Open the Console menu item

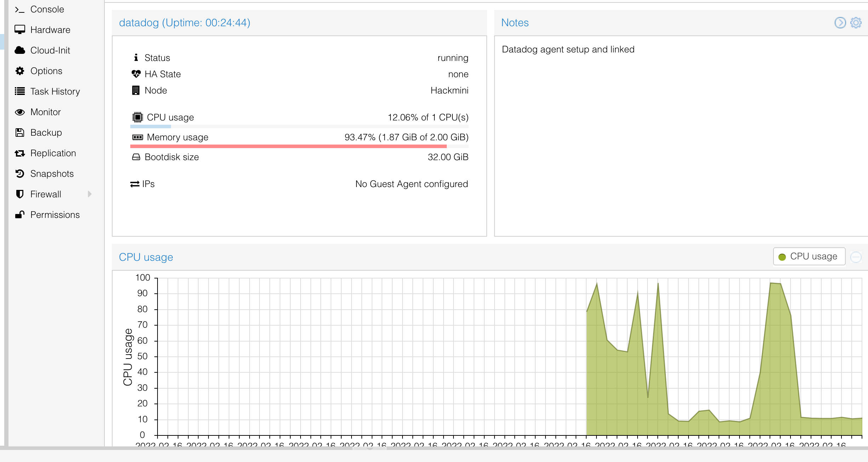tap(47, 9)
